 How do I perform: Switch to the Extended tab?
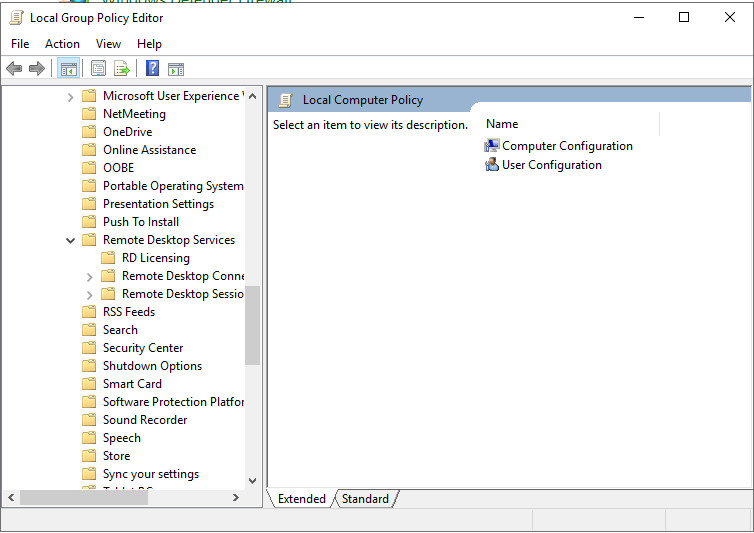(301, 499)
